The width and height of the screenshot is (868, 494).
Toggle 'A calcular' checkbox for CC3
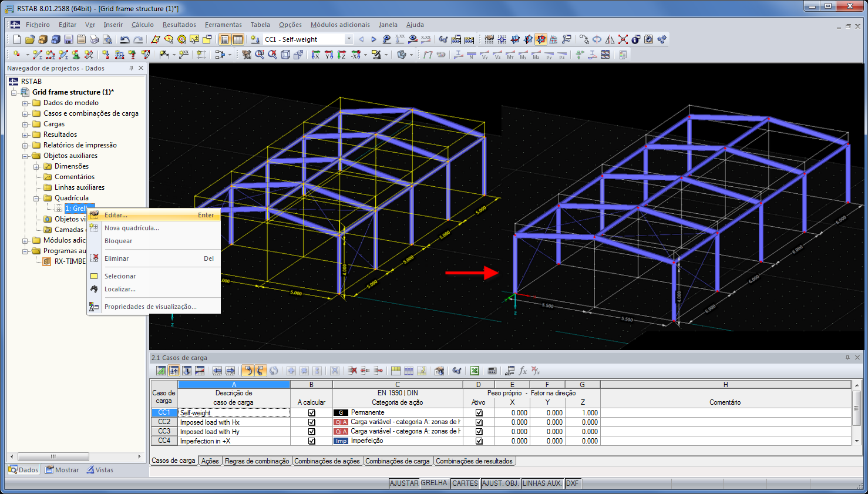tap(312, 432)
